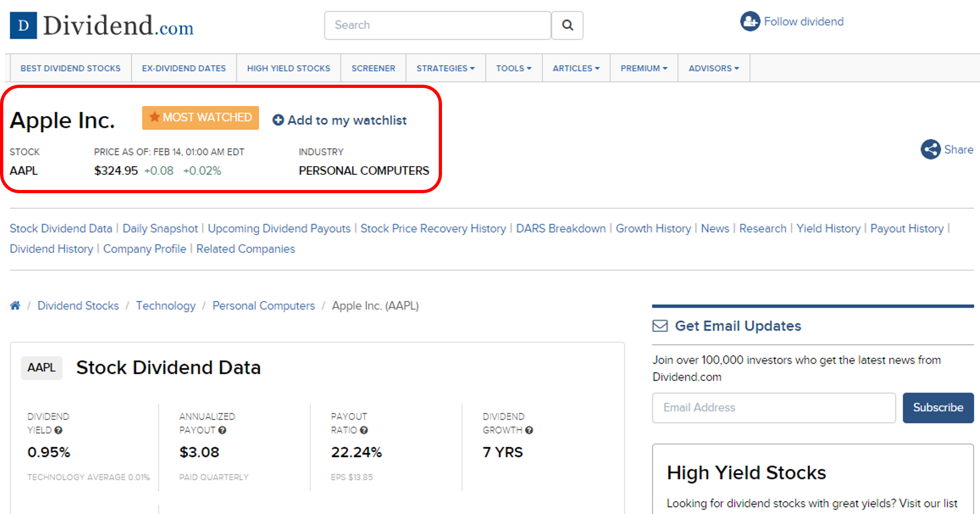Click the +0.02% price change text

(x=202, y=170)
